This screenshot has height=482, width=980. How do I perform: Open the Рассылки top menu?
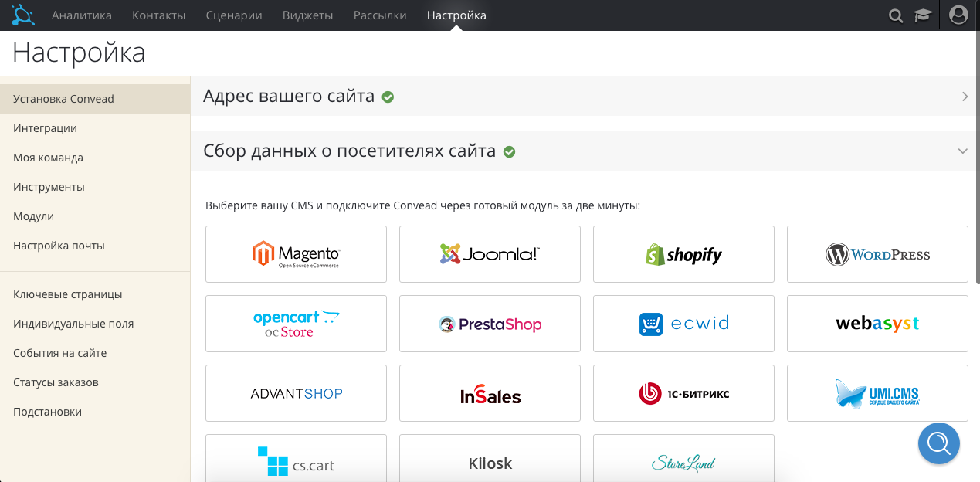[380, 15]
